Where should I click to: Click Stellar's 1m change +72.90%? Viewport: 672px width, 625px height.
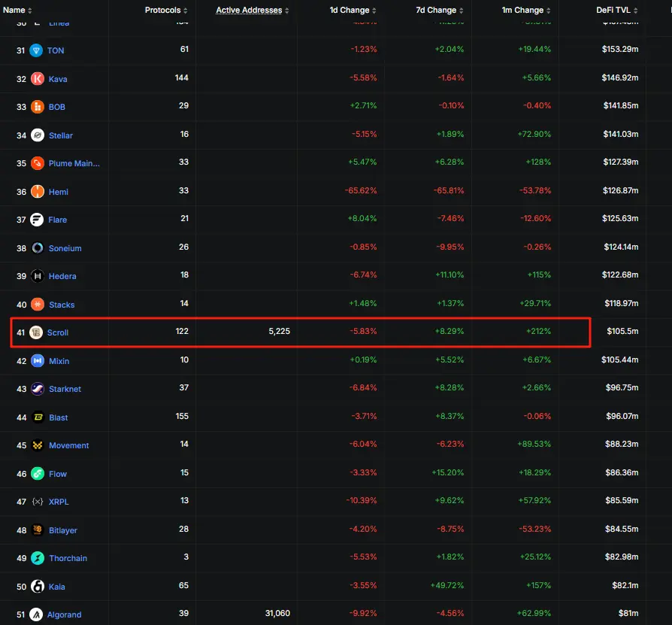[534, 134]
